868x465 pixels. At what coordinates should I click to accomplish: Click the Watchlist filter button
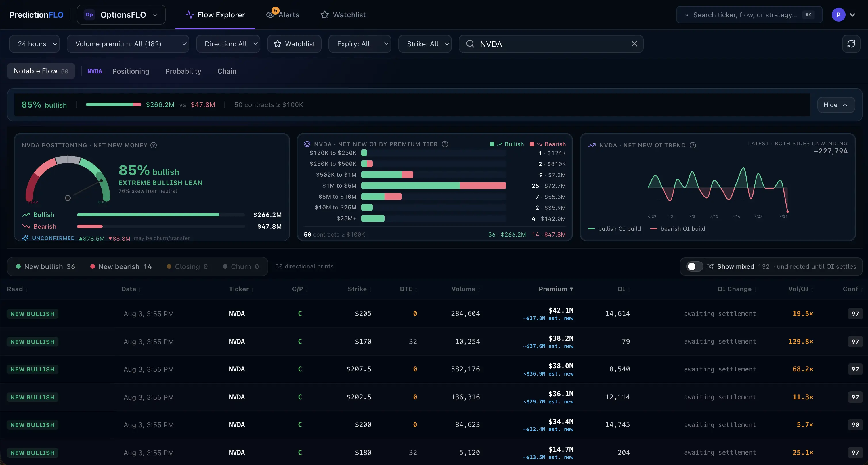tap(294, 44)
